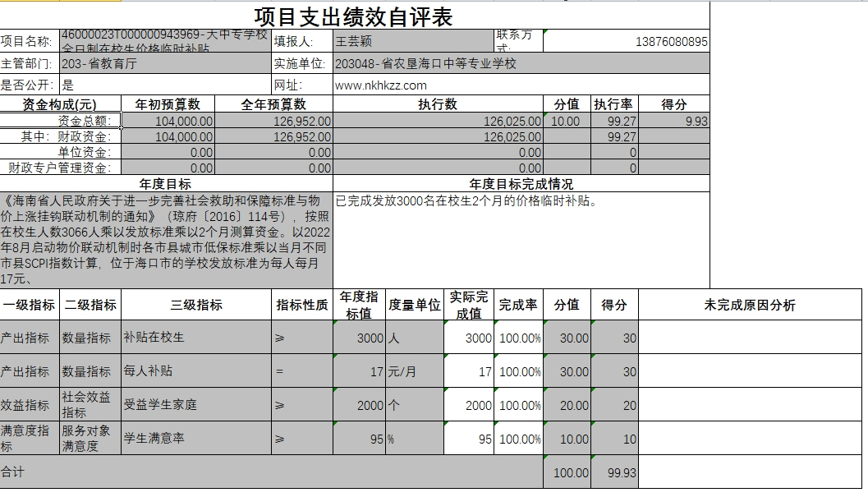Select the 效益指标 first-level cell
868x497 pixels.
(30, 405)
